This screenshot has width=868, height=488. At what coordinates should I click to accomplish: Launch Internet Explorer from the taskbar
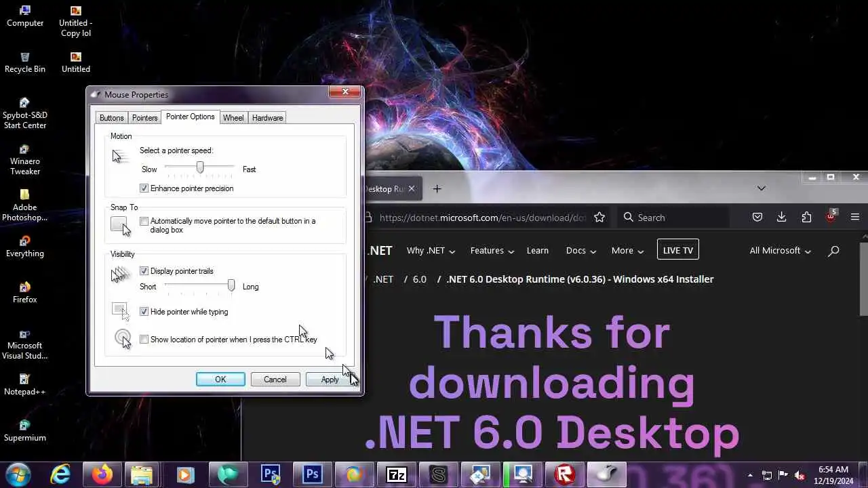pyautogui.click(x=61, y=474)
